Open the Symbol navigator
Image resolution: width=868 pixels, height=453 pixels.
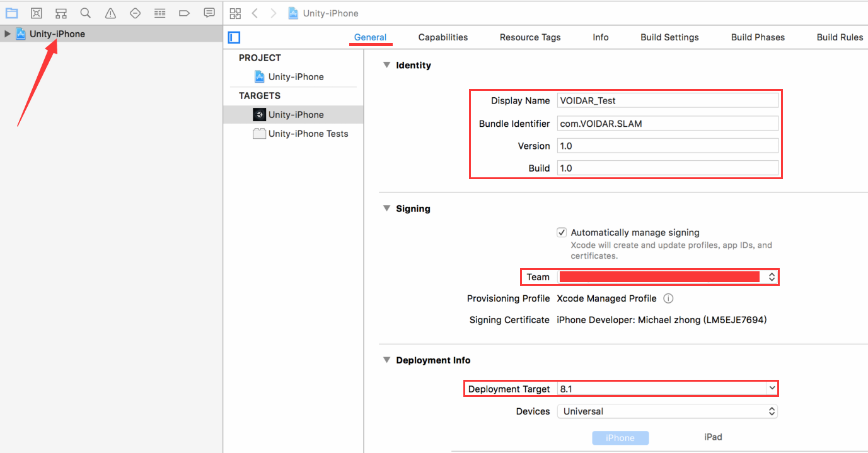(x=61, y=13)
